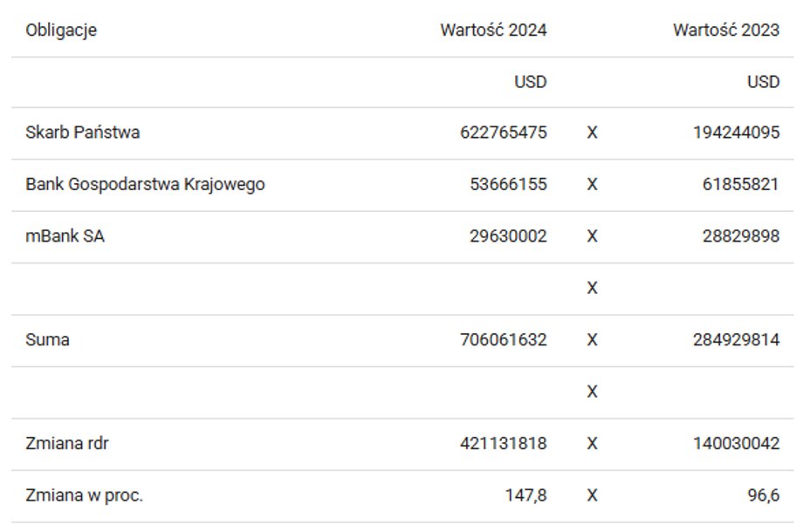Screen dimensions: 803x532
Task: Click the Wartość 2024 column header
Action: [493, 31]
